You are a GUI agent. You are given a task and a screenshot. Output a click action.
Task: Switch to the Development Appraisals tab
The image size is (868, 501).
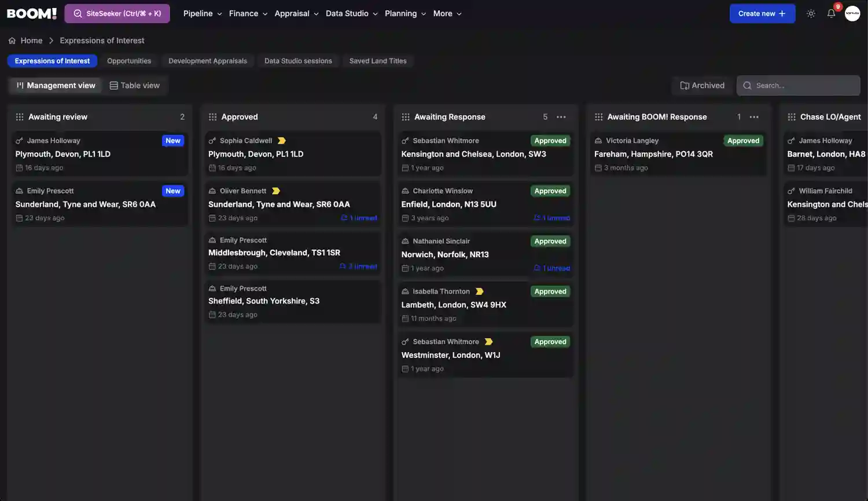tap(208, 61)
